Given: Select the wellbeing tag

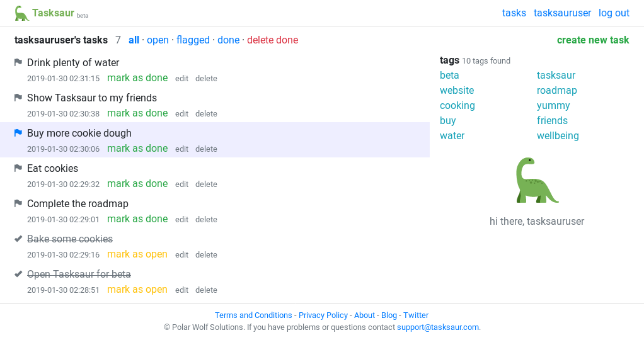Looking at the screenshot, I should pyautogui.click(x=558, y=136).
